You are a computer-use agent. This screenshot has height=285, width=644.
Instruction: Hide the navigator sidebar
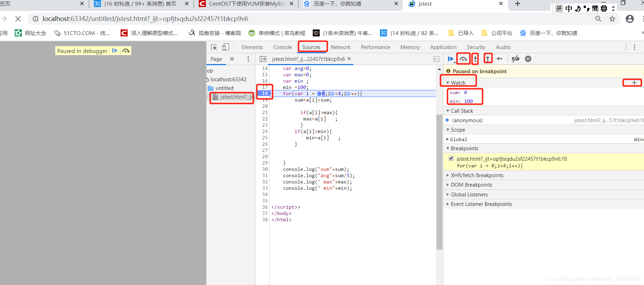tap(263, 59)
